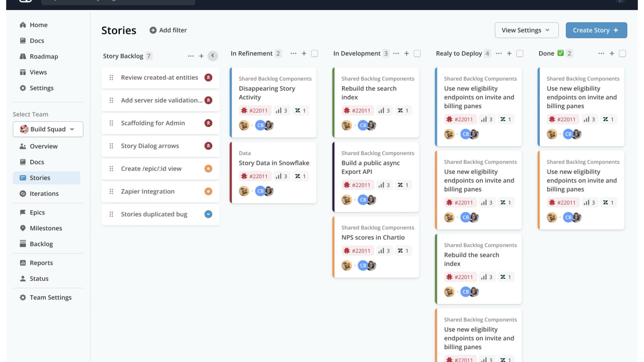Image resolution: width=644 pixels, height=362 pixels.
Task: Click the bug badge #22011 on Story Data in Snowflake
Action: pos(255,176)
